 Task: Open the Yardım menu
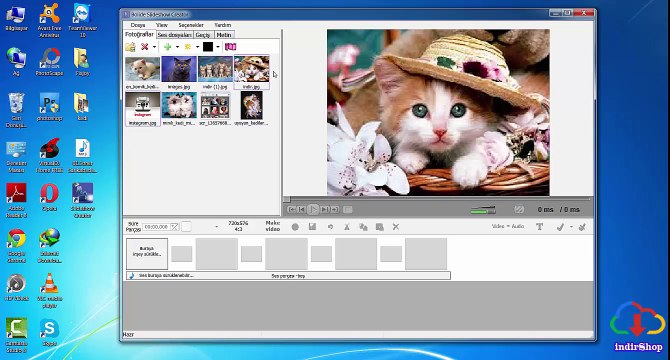pyautogui.click(x=223, y=25)
